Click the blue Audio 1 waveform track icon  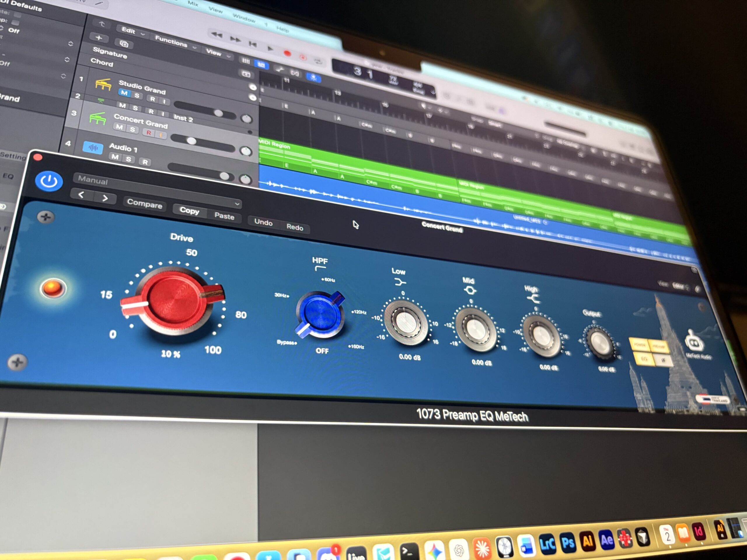tap(93, 147)
